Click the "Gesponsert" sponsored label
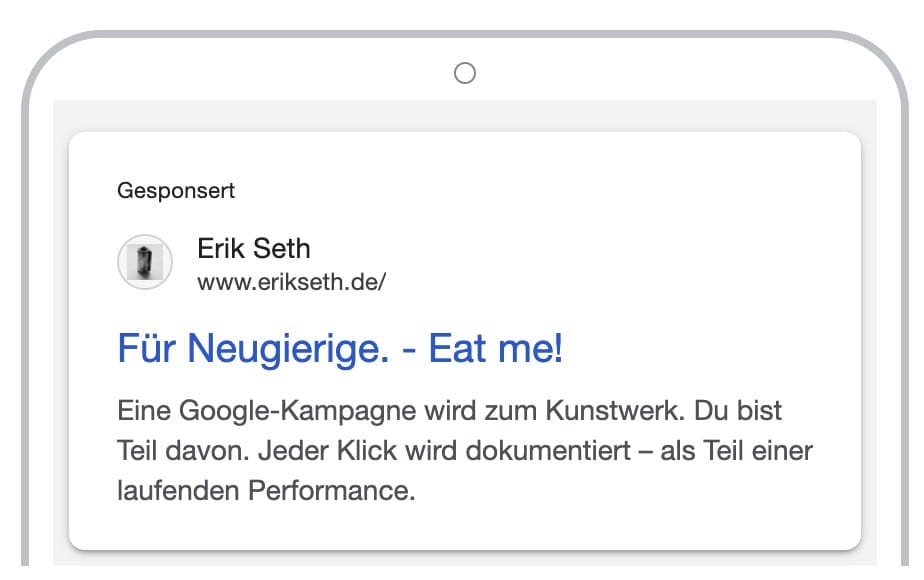 (x=176, y=190)
